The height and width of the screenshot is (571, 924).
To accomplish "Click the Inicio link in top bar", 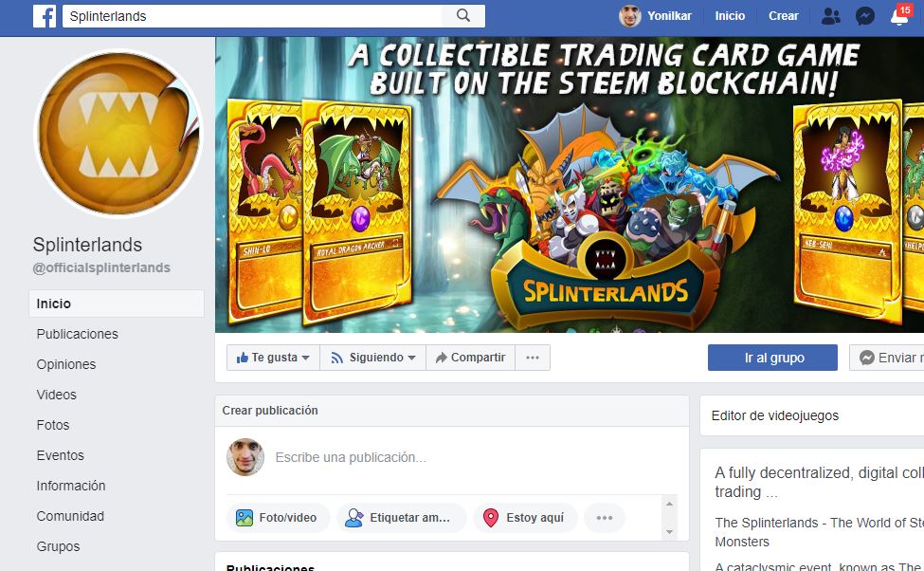I will [730, 16].
